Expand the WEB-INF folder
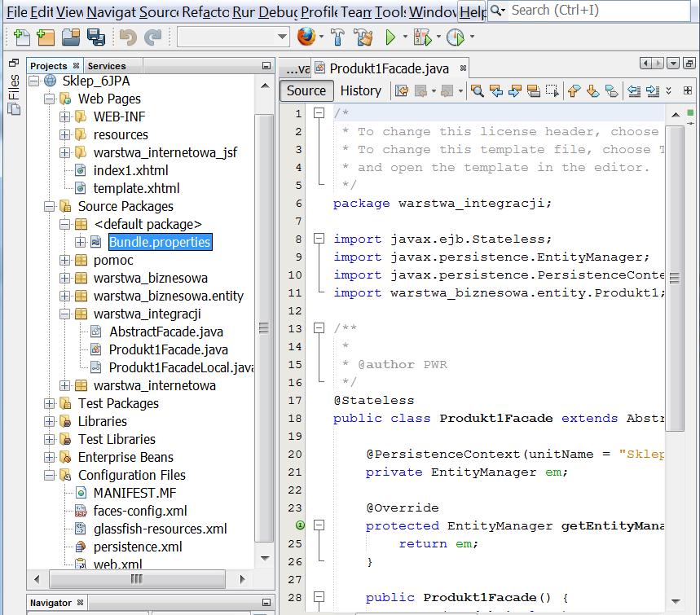 point(64,117)
